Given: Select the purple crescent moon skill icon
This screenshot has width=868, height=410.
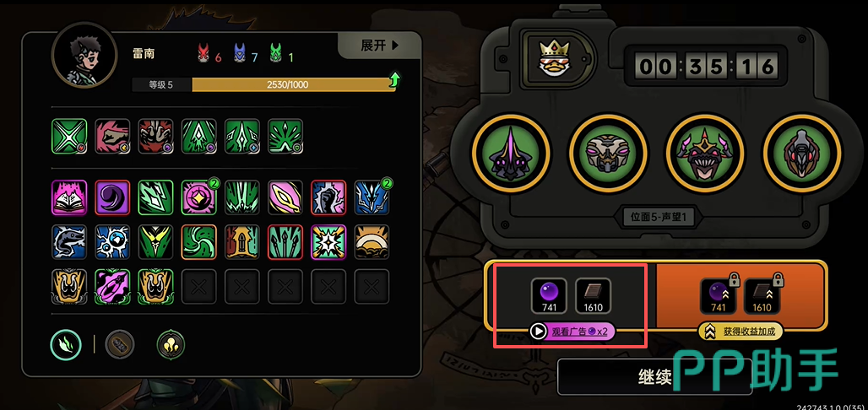Looking at the screenshot, I should 112,197.
